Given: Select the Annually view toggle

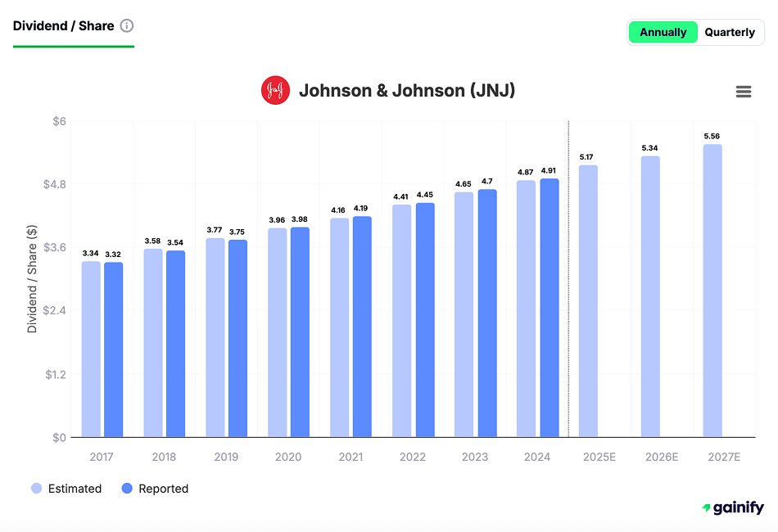Looking at the screenshot, I should tap(663, 33).
